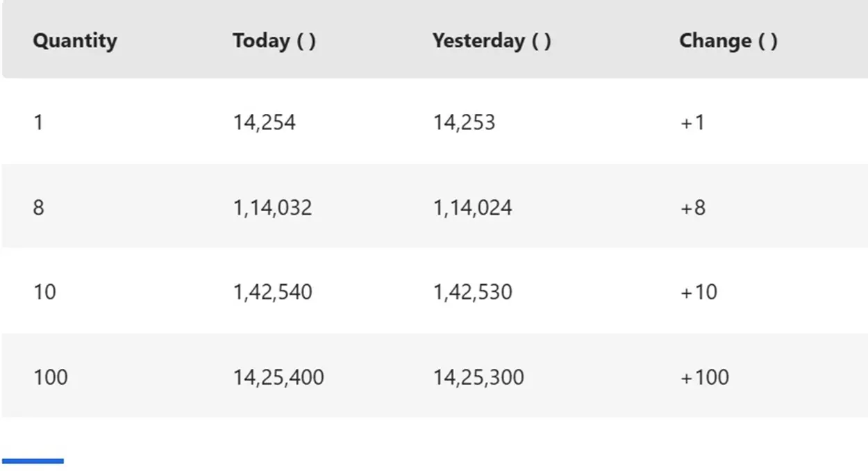Click today's value 1,14,032
Image resolution: width=868 pixels, height=471 pixels.
point(273,207)
